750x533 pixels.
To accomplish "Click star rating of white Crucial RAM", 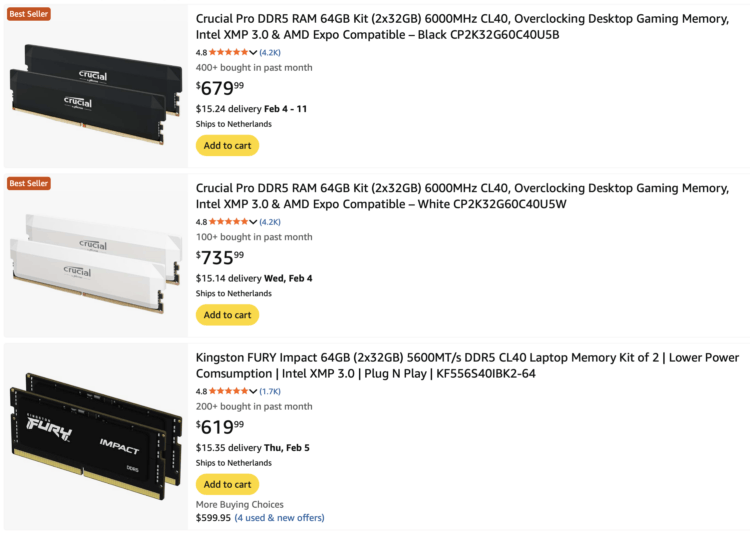I will click(x=228, y=222).
